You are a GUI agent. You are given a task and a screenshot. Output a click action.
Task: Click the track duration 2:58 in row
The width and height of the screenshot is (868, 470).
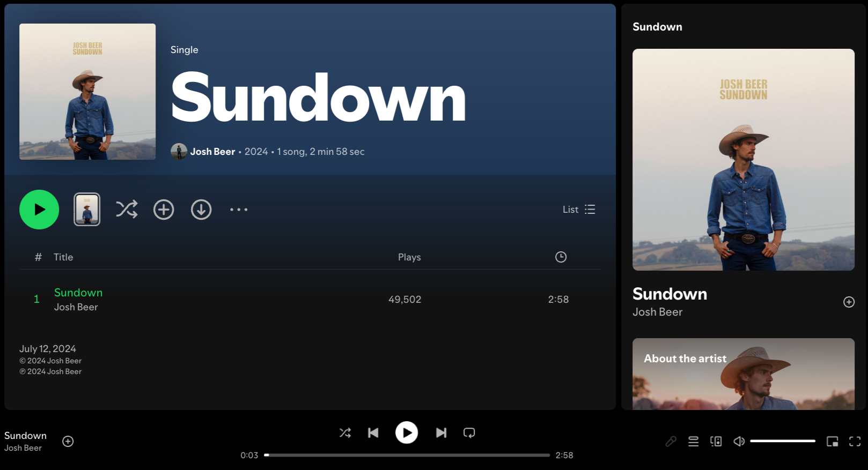558,300
